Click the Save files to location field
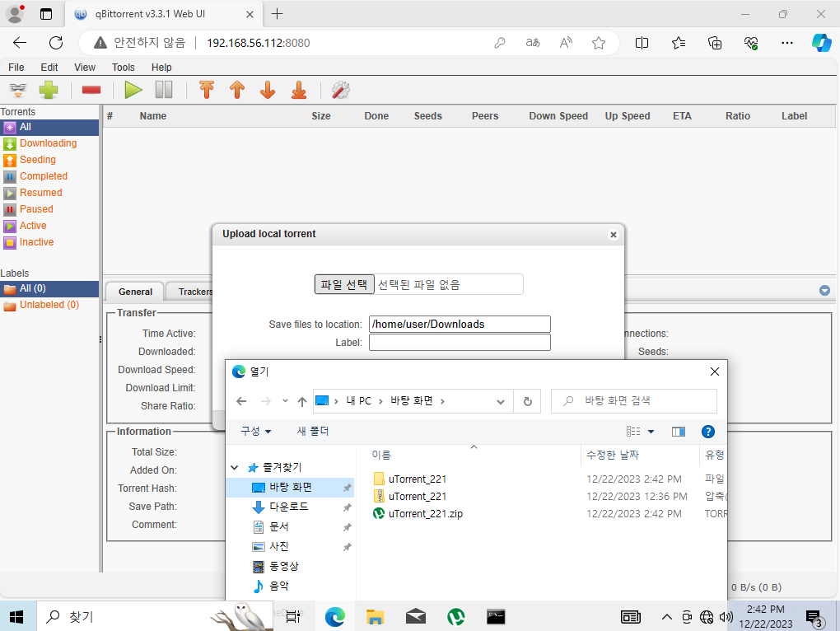The image size is (840, 631). [460, 324]
